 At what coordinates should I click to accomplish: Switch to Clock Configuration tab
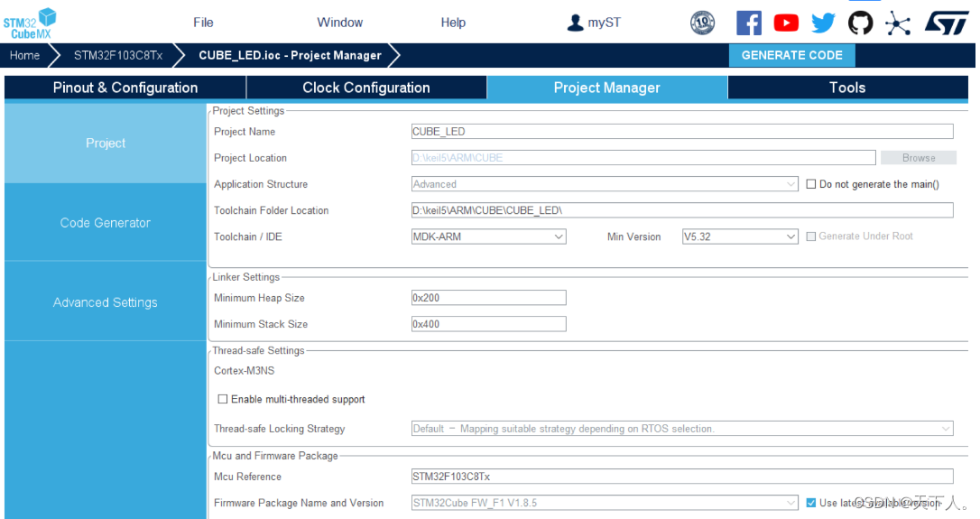click(x=366, y=88)
